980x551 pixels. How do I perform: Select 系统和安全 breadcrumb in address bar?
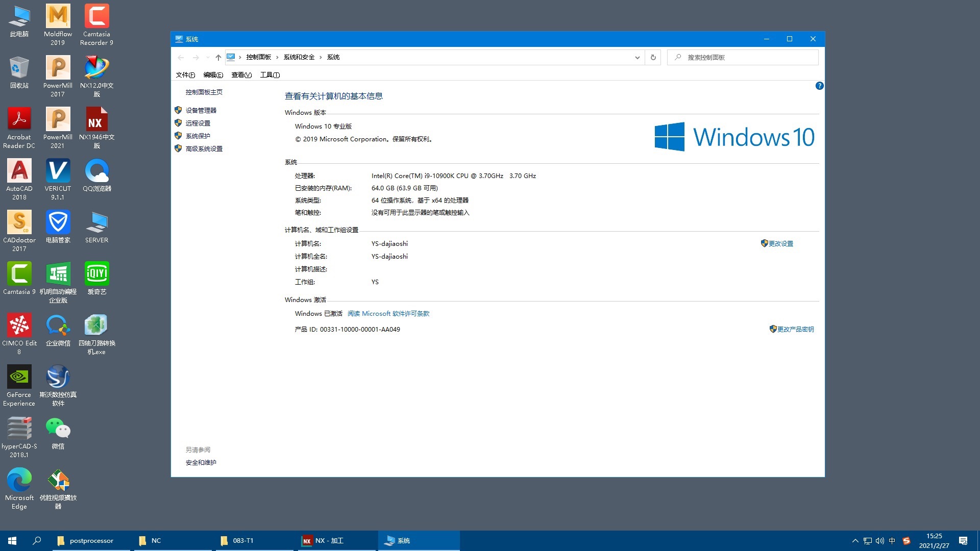(299, 57)
